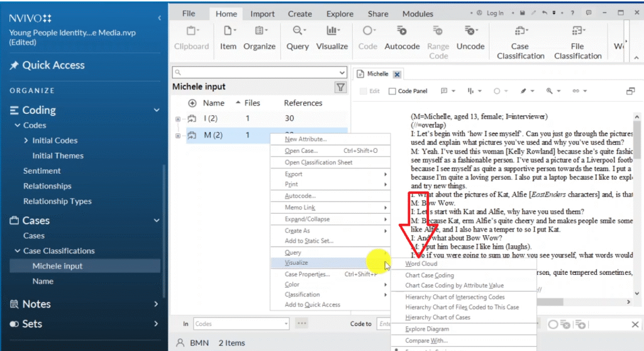
Task: Click Quick Access in sidebar
Action: point(53,65)
